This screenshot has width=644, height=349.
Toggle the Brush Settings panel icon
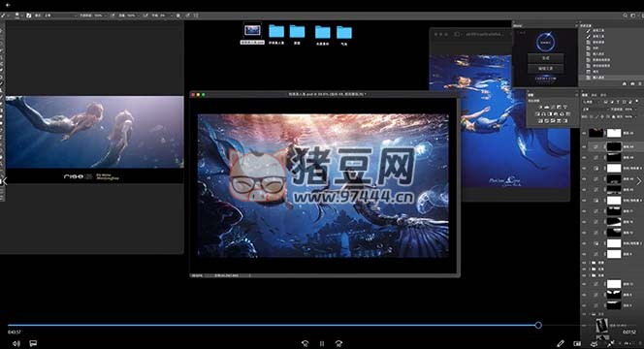click(x=29, y=16)
